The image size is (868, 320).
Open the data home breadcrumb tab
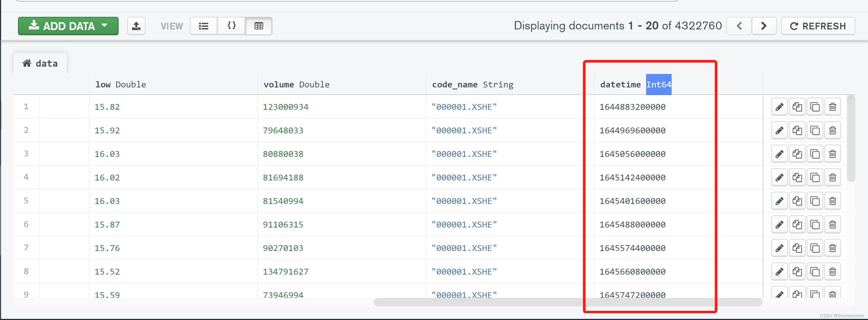tap(40, 63)
